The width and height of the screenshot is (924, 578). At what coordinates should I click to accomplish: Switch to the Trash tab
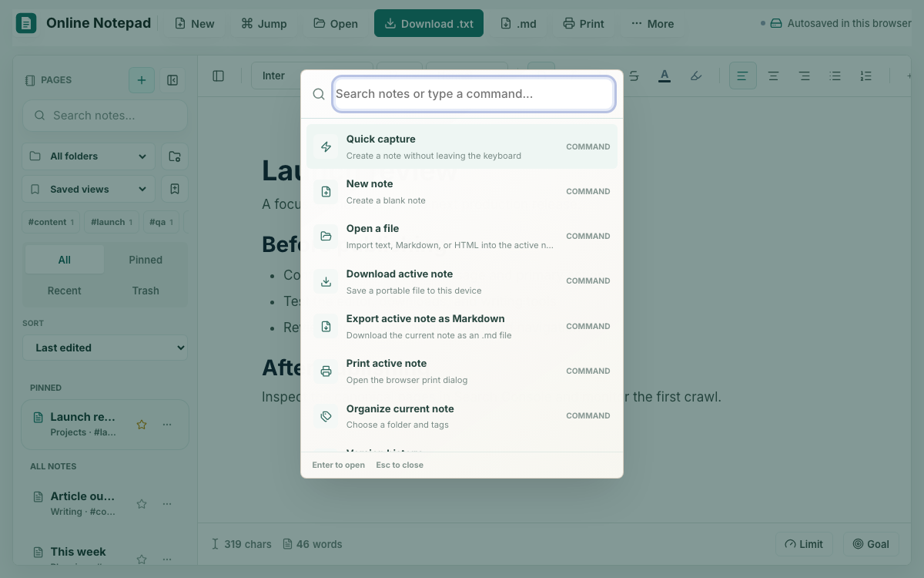[146, 291]
